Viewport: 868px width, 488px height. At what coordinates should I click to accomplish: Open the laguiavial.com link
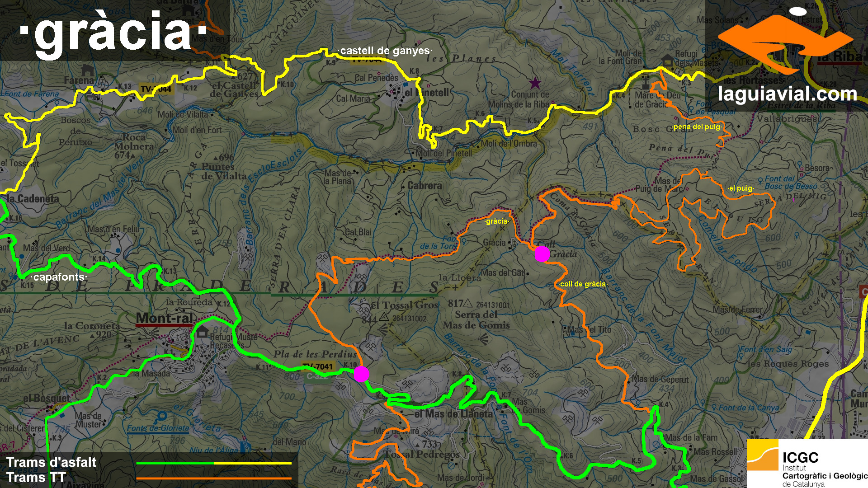click(787, 94)
